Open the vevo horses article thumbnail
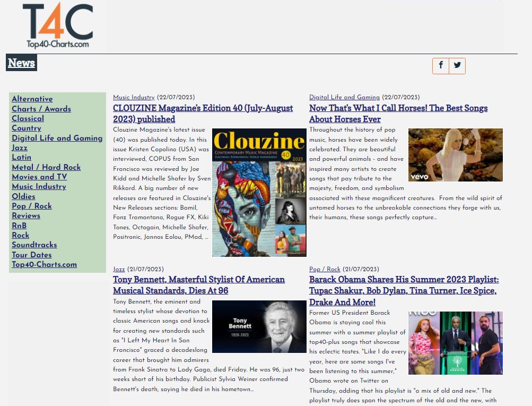The image size is (532, 406). tap(455, 155)
